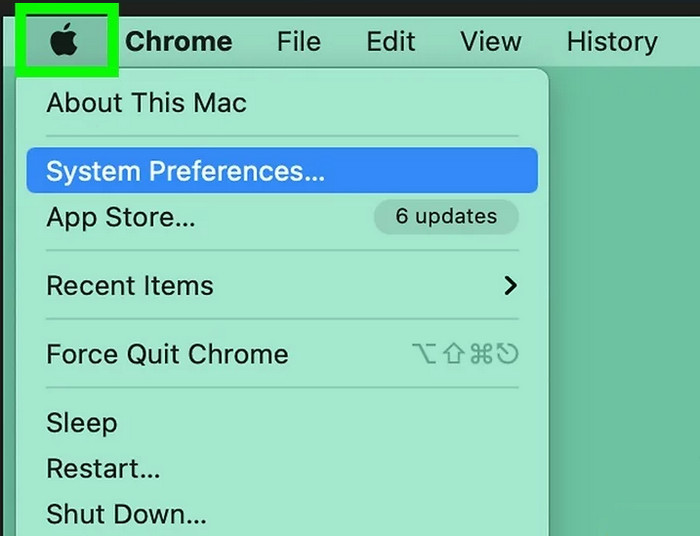Put the Mac to Sleep
Screen dimensions: 700x536
click(282, 423)
